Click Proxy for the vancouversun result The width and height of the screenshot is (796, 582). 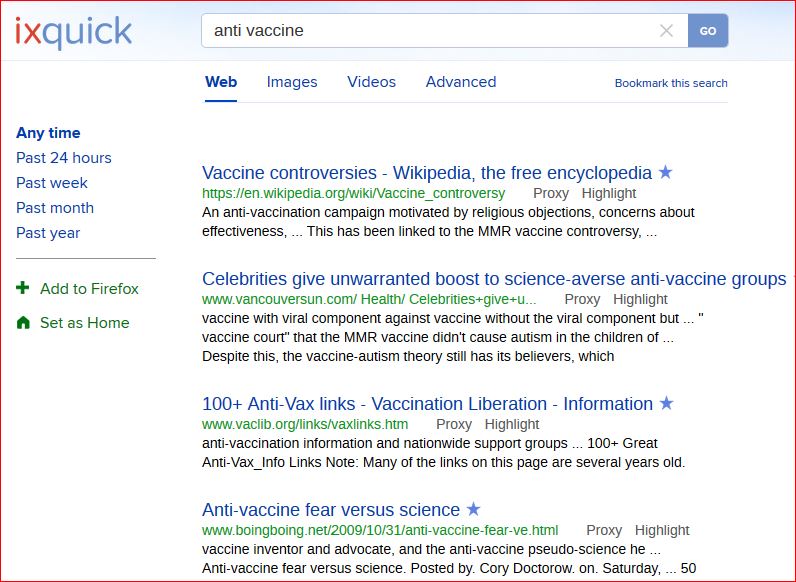[582, 300]
